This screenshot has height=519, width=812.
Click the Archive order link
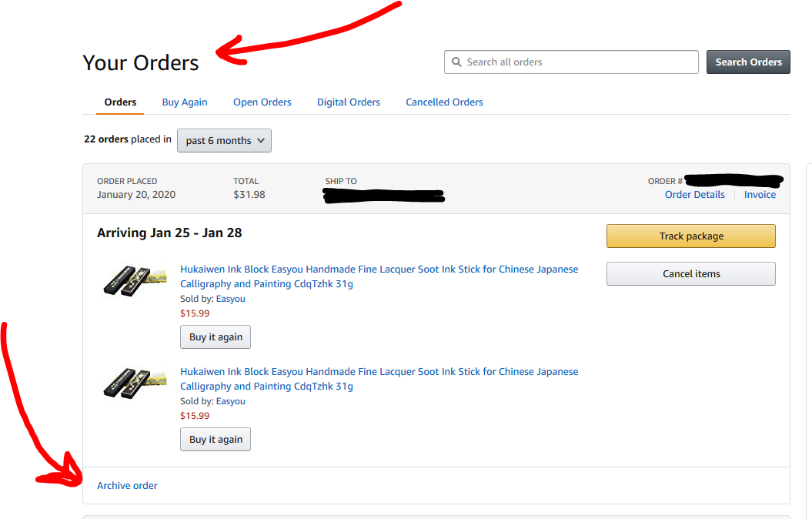127,486
